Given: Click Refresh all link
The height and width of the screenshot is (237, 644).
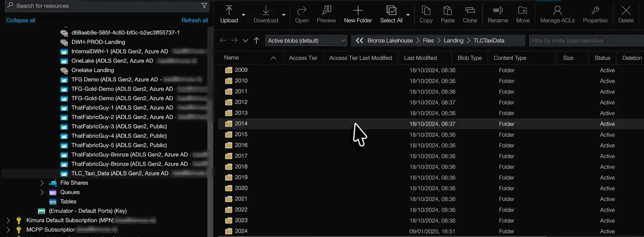Looking at the screenshot, I should 195,20.
